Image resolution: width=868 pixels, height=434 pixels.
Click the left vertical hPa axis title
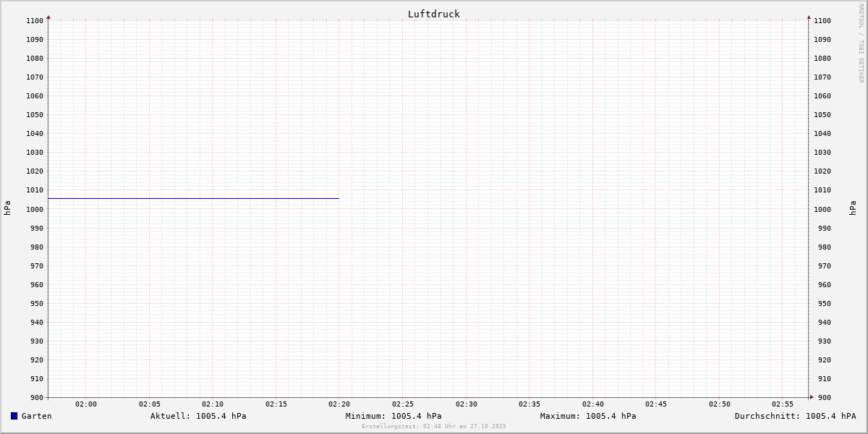(7, 208)
